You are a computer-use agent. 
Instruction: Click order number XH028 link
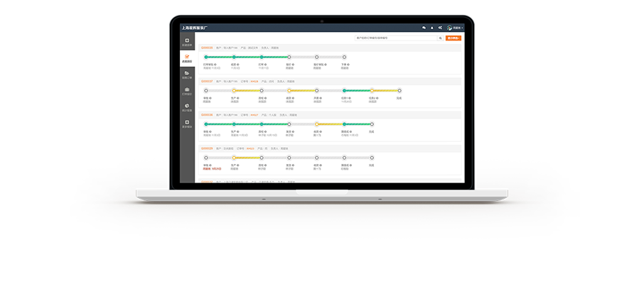[x=254, y=81]
